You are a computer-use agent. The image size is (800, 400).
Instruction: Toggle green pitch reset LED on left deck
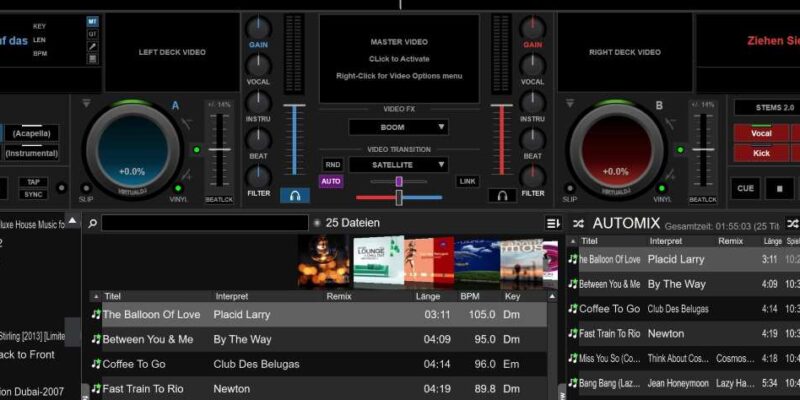point(196,149)
